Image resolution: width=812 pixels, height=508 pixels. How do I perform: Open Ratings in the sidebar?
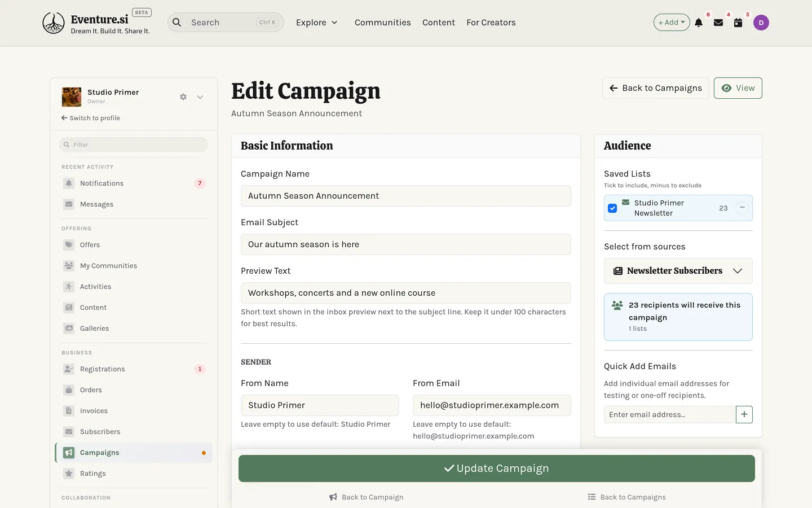[134, 474]
